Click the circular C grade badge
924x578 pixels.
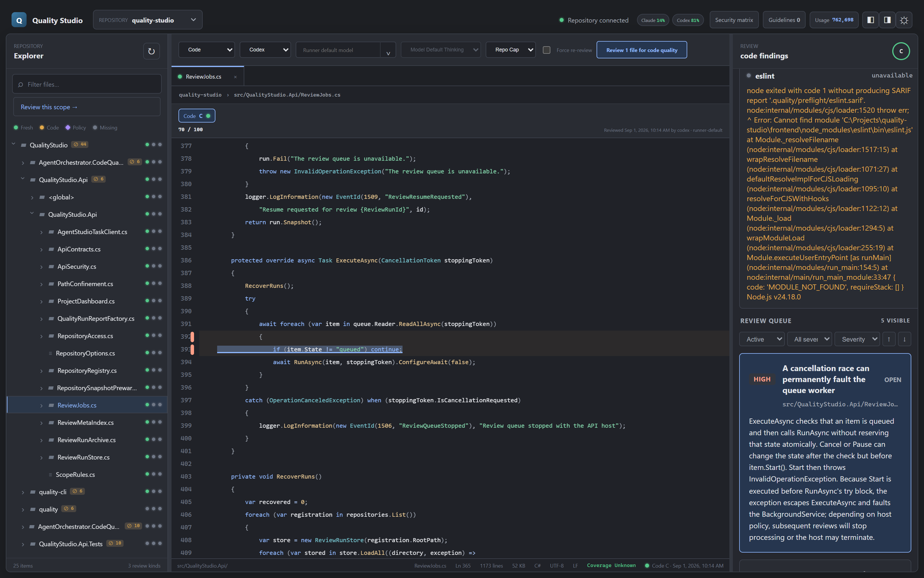[901, 51]
